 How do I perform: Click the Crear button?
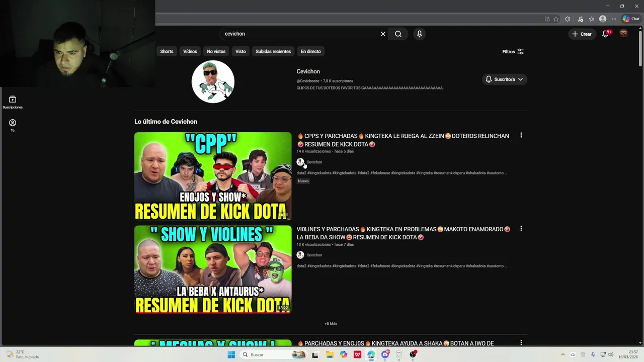tap(582, 34)
